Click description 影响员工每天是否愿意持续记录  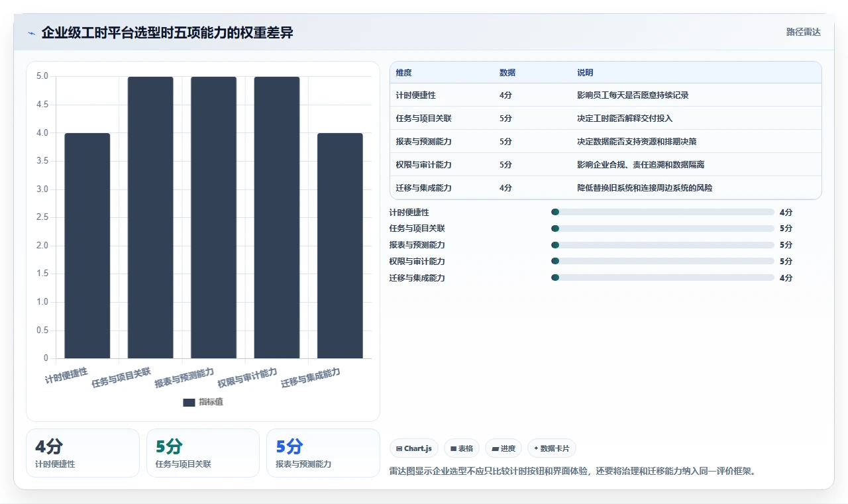point(633,95)
